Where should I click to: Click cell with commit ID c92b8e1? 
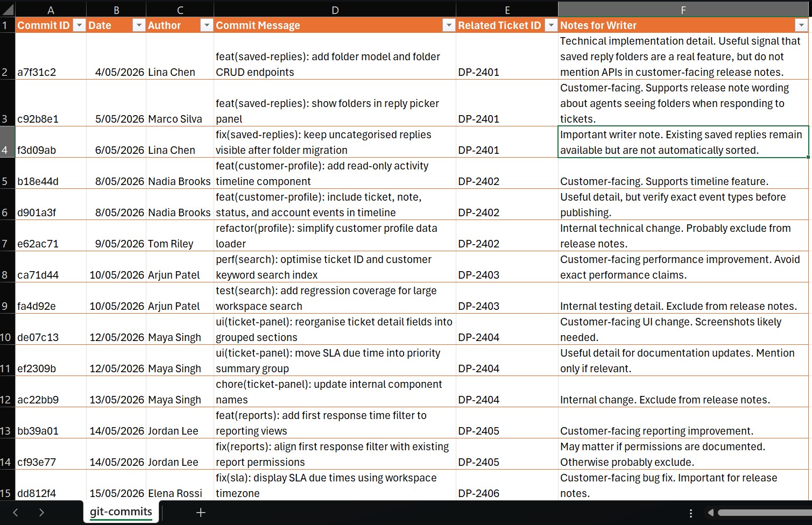[51, 103]
